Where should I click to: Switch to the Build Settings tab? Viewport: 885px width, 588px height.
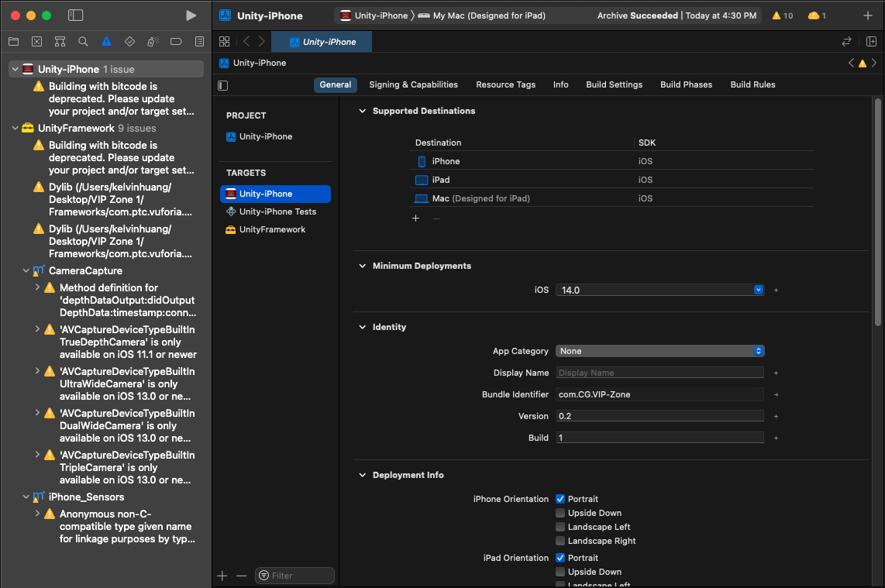(614, 84)
